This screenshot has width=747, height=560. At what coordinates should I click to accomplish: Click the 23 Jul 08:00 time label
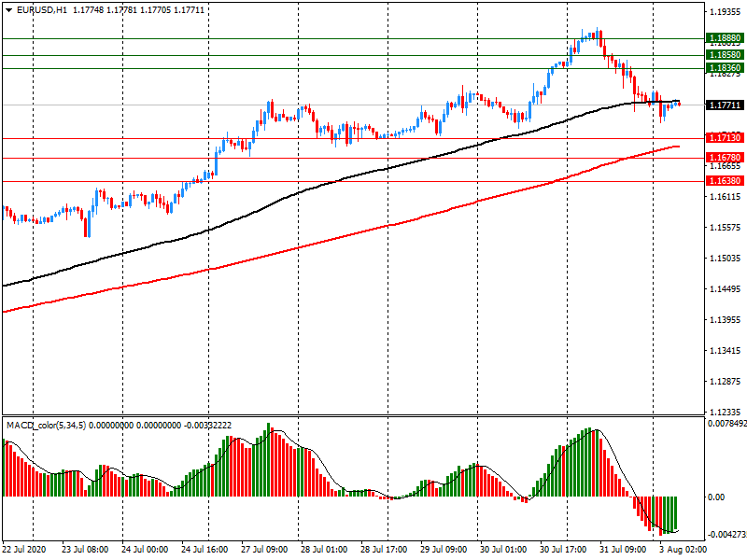click(x=85, y=550)
